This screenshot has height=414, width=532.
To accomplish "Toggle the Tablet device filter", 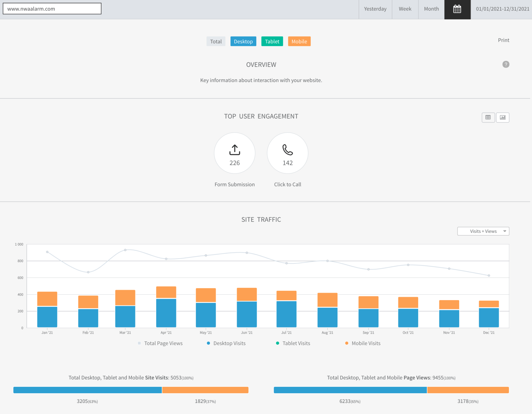I will (x=272, y=41).
